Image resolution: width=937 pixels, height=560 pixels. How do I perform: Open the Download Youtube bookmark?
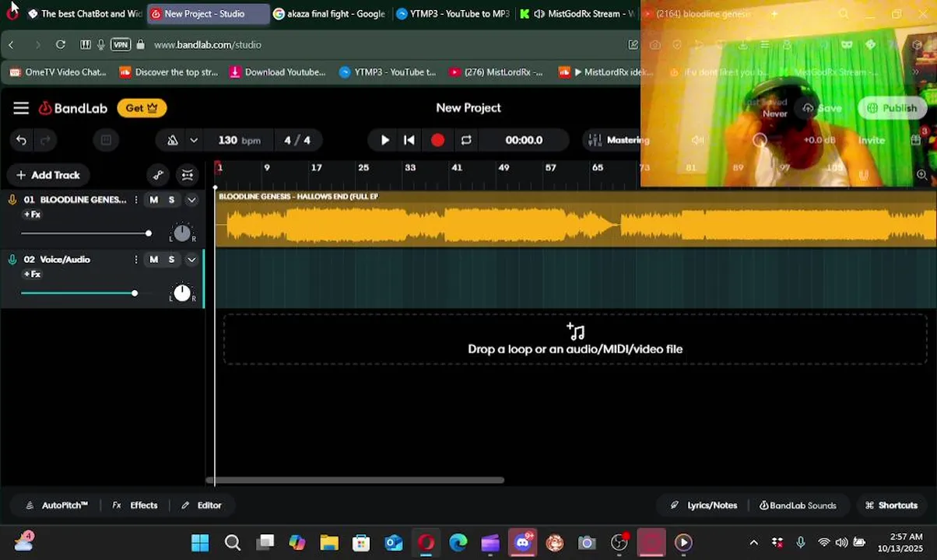[278, 72]
